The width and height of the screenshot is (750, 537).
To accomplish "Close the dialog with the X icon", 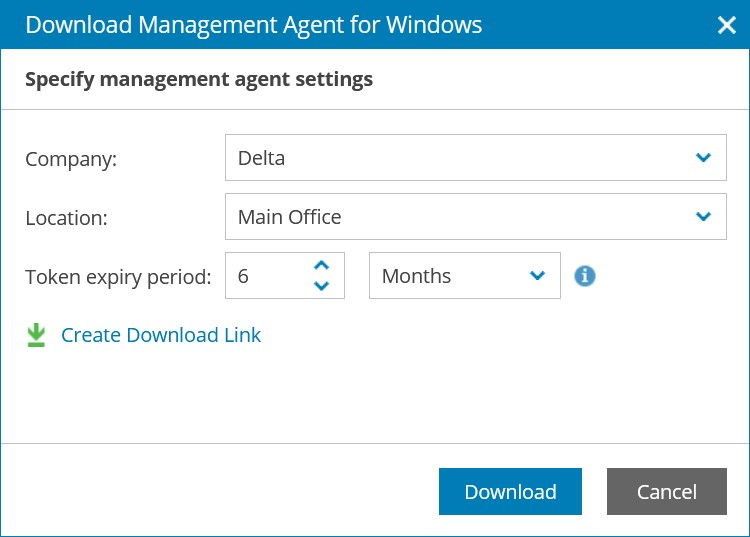I will 727,25.
